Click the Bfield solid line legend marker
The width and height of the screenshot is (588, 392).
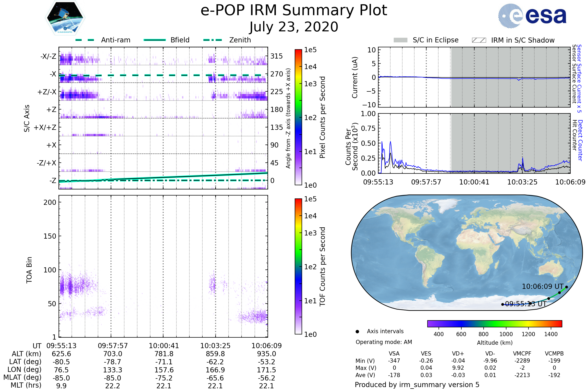[155, 40]
